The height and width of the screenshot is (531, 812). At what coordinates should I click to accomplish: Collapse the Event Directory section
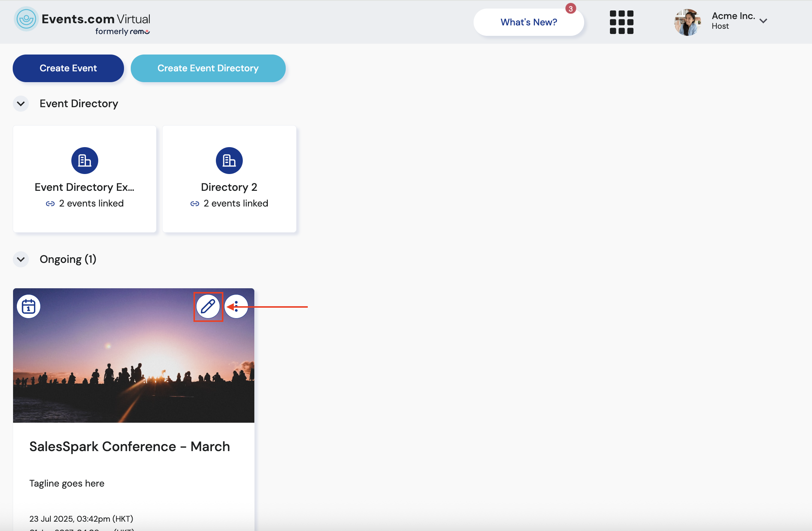[x=21, y=104]
